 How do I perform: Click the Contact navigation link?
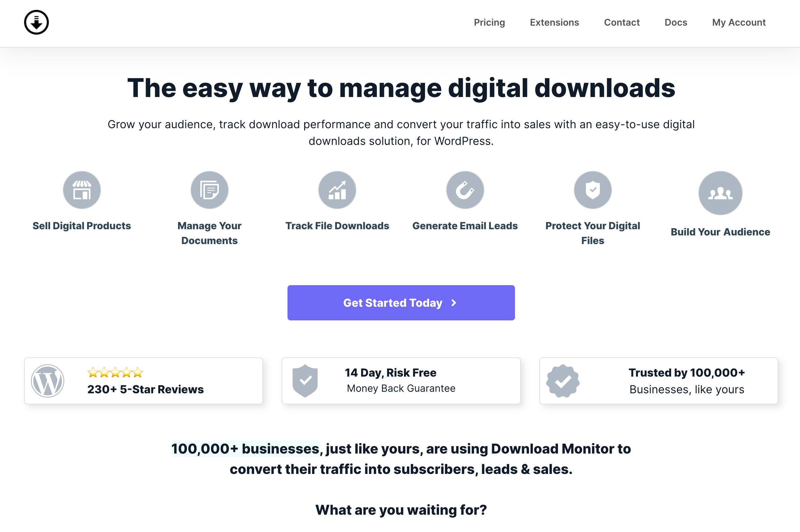[621, 23]
